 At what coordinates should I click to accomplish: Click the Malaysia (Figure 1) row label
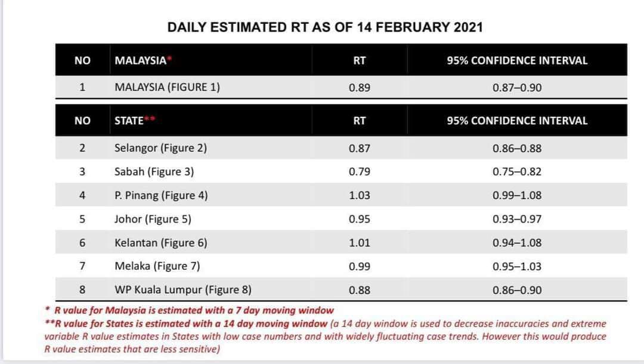167,88
